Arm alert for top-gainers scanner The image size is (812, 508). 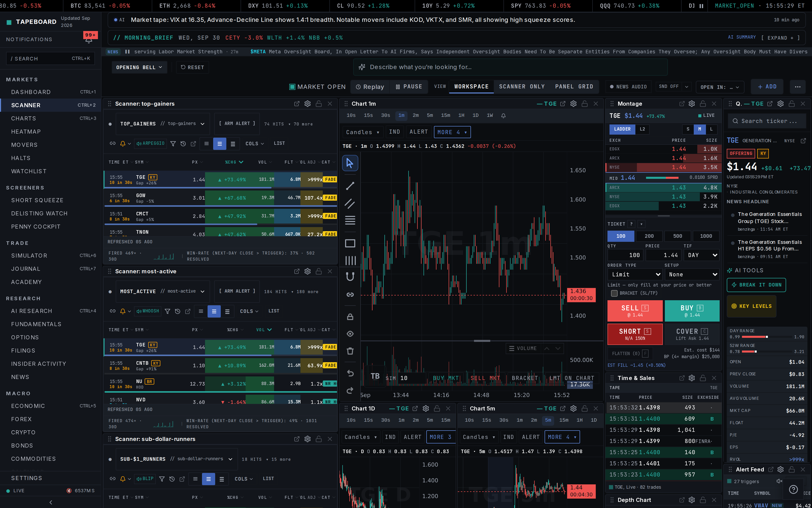tap(237, 124)
